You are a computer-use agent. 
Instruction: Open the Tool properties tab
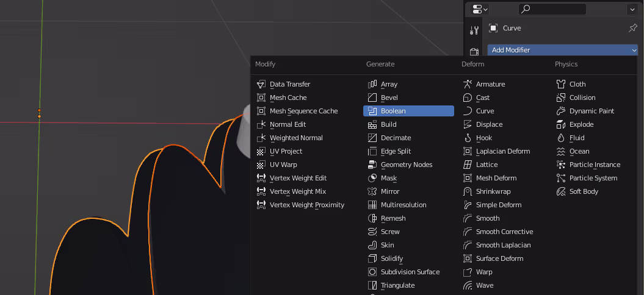coord(474,30)
